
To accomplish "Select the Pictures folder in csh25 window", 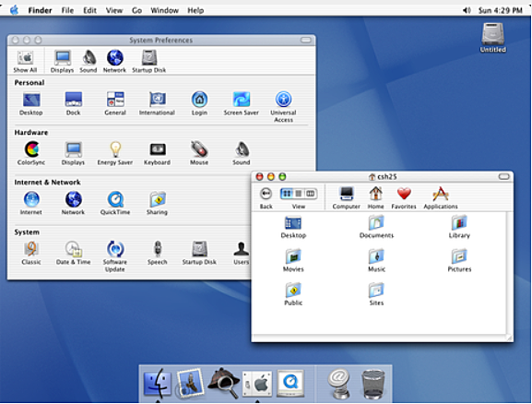I will click(x=459, y=261).
